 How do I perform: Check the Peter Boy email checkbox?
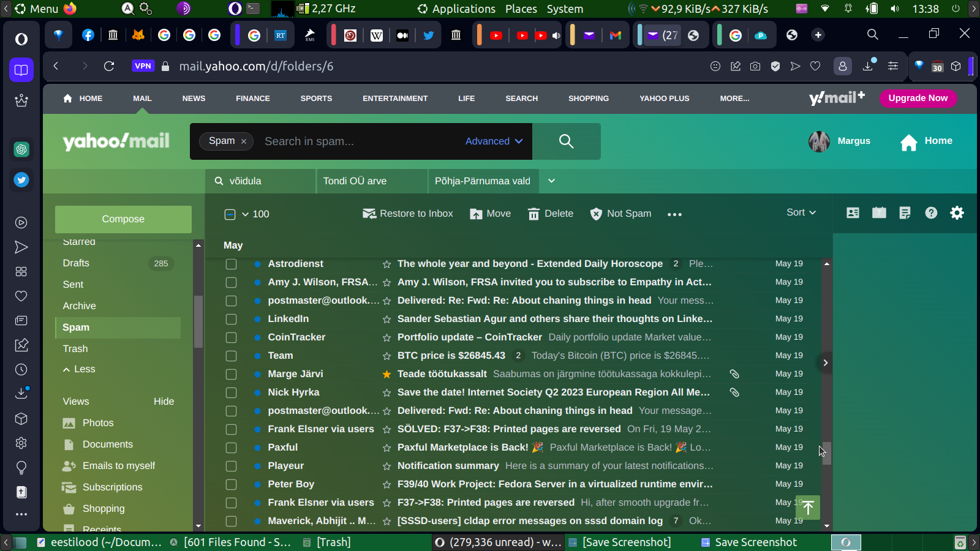point(231,484)
